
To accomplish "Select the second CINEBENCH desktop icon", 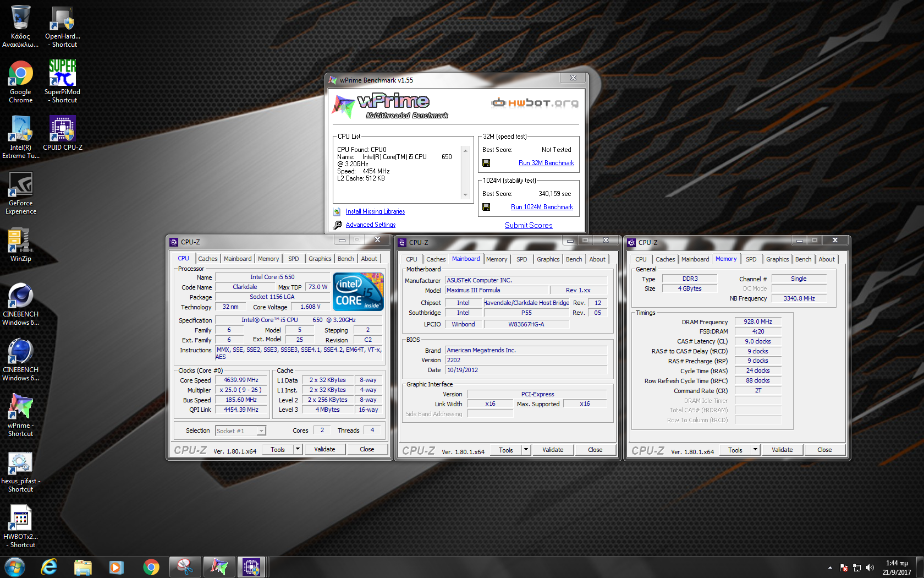I will click(x=20, y=360).
